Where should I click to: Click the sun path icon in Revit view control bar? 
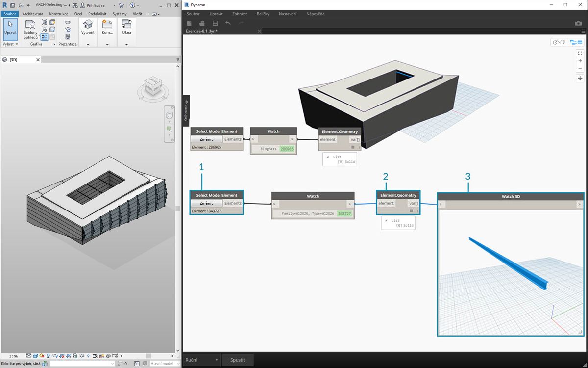tap(42, 355)
